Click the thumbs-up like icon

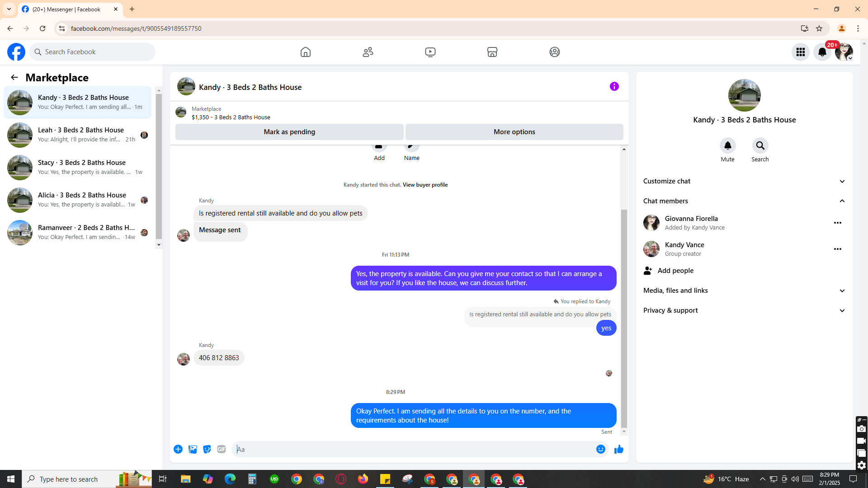(618, 449)
